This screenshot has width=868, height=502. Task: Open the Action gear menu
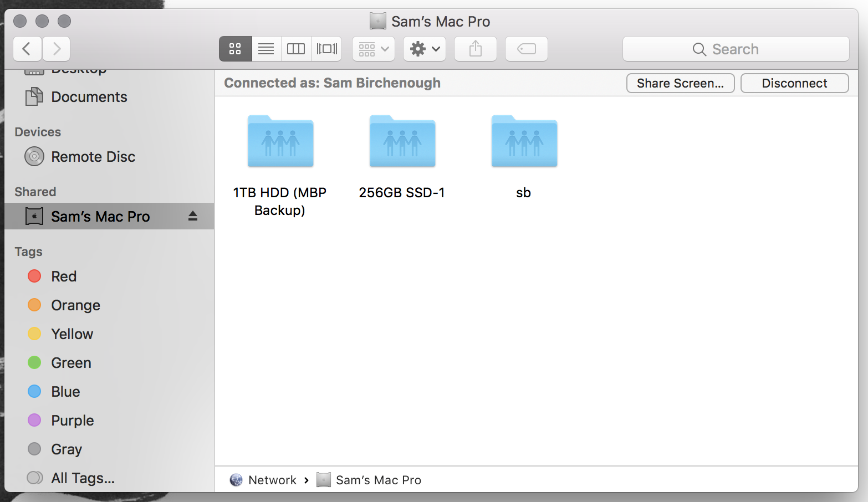pyautogui.click(x=425, y=49)
